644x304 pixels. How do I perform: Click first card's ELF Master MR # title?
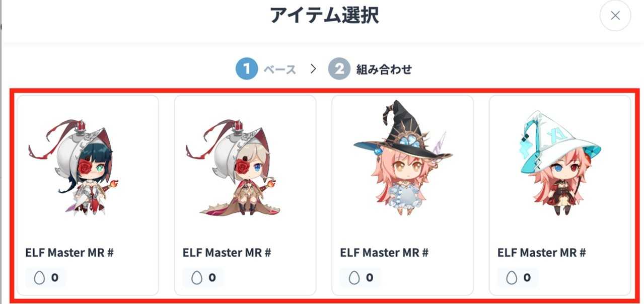(x=69, y=253)
